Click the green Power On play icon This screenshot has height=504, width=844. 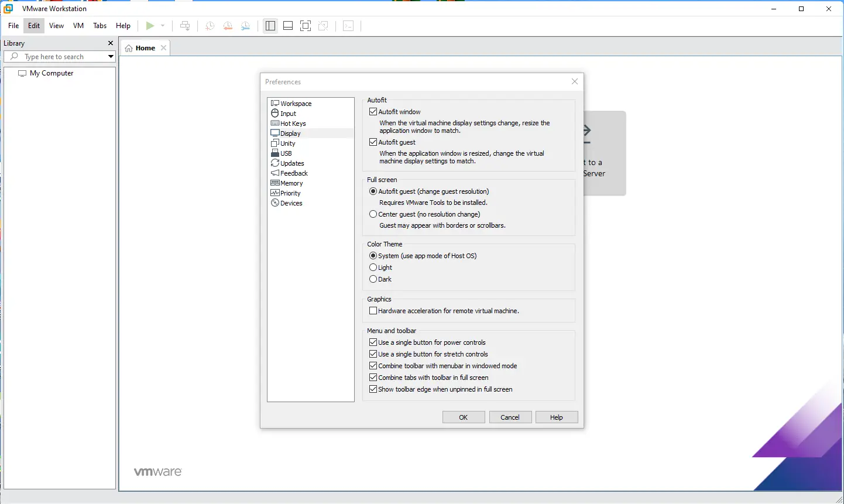click(x=150, y=26)
